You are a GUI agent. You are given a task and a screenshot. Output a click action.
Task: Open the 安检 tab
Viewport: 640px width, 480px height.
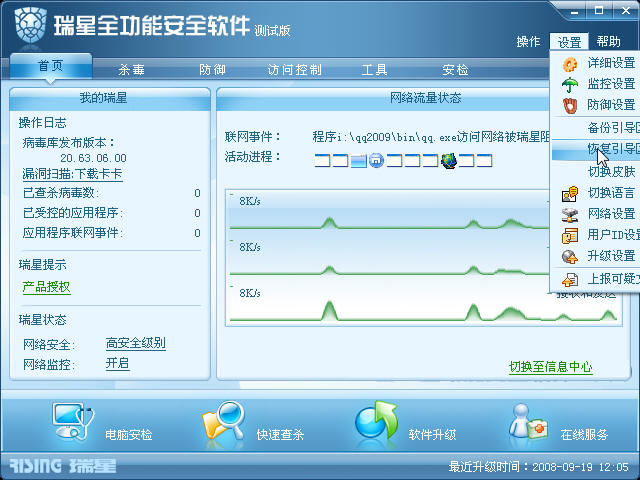pyautogui.click(x=455, y=70)
